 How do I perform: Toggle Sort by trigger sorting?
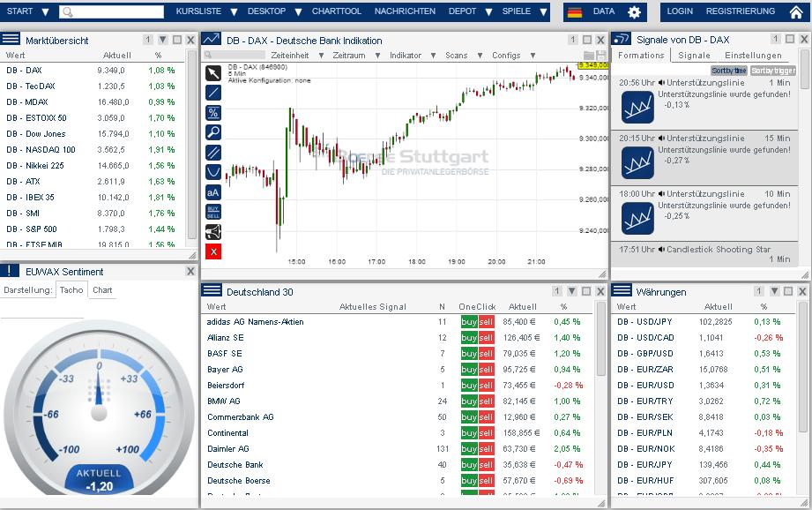click(772, 70)
